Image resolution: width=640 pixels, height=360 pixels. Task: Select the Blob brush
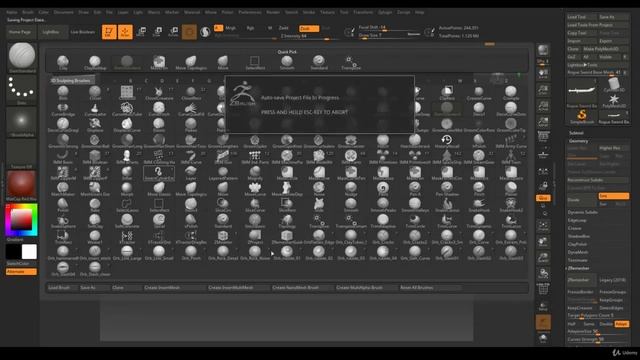point(63,93)
